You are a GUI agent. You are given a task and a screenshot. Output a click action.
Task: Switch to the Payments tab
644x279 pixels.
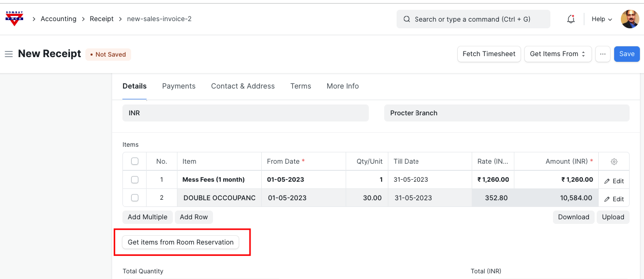pos(178,86)
